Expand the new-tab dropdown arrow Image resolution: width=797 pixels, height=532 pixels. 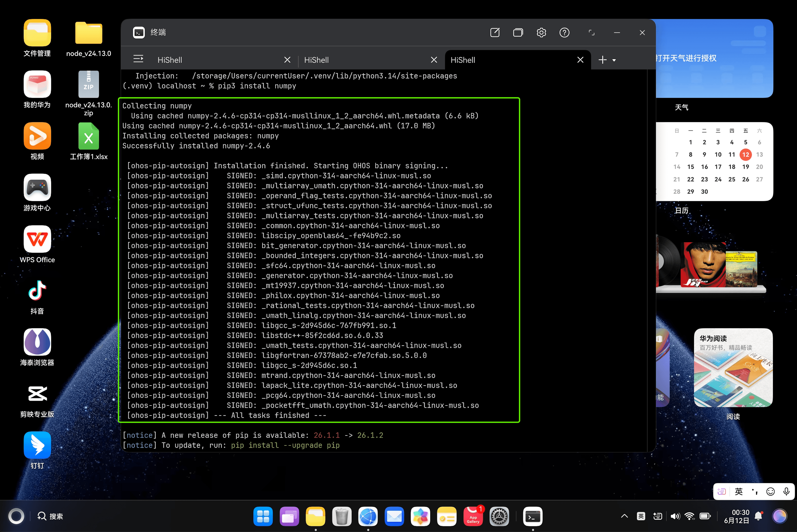(x=614, y=60)
